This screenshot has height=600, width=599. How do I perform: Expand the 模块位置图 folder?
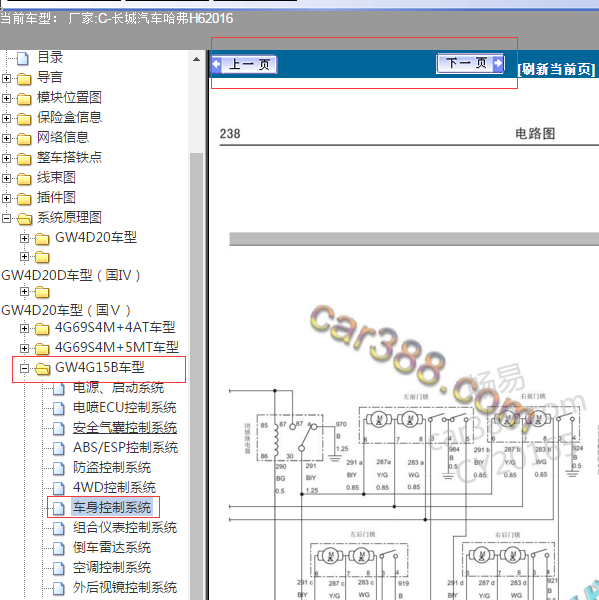click(x=6, y=98)
